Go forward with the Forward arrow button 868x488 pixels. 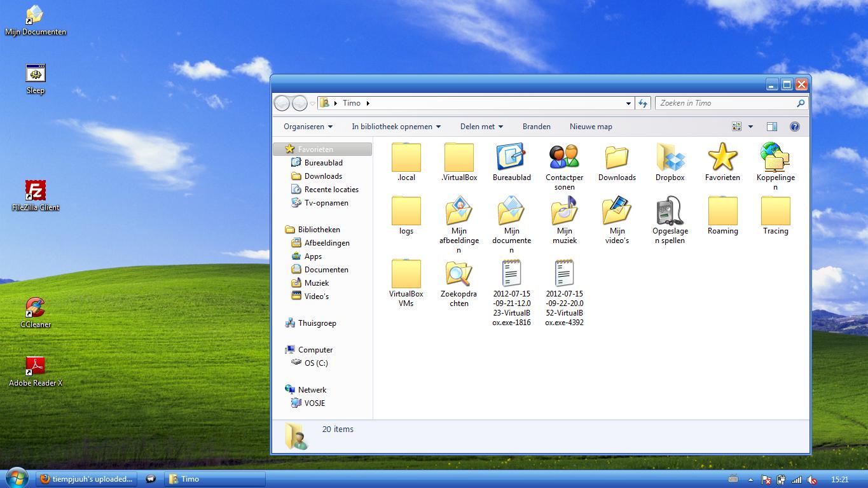(x=300, y=103)
